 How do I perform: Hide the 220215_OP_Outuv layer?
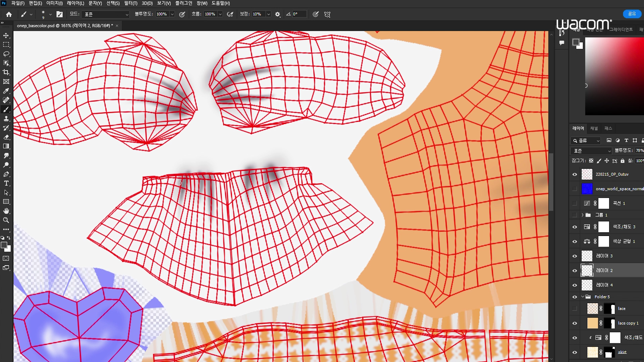coord(575,174)
